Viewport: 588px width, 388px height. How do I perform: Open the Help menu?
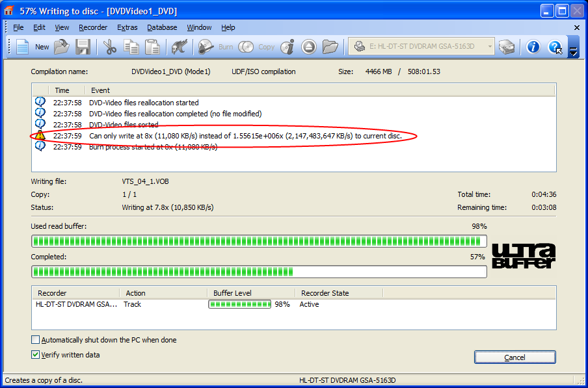click(228, 27)
